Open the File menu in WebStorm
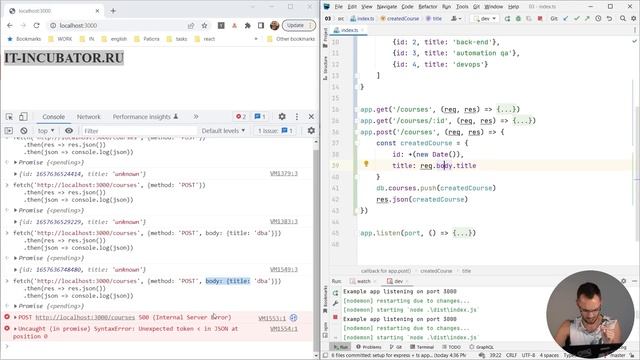 pos(339,7)
